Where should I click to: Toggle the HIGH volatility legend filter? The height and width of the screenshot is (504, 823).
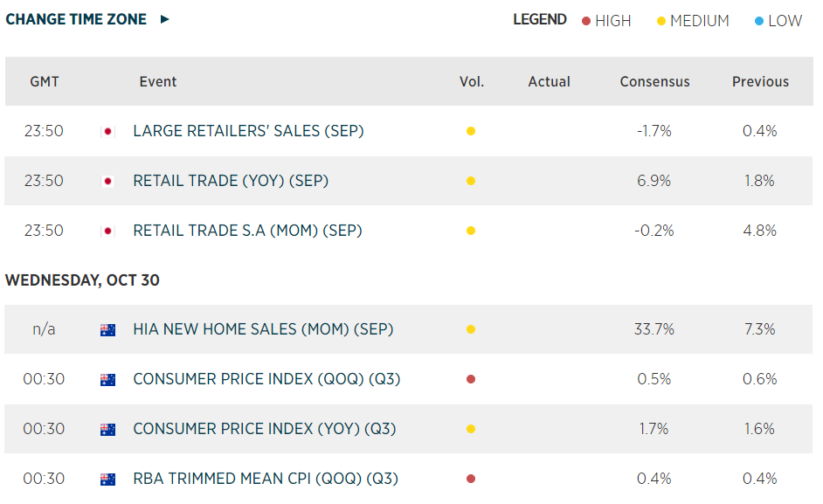[x=606, y=21]
